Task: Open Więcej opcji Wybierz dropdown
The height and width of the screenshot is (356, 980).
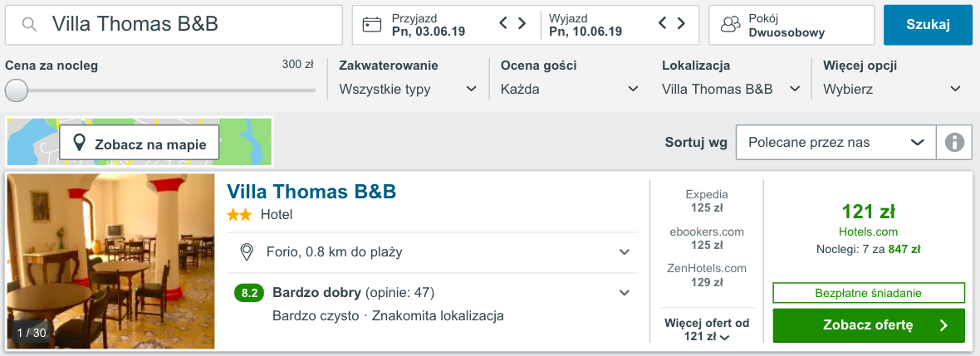Action: point(892,90)
